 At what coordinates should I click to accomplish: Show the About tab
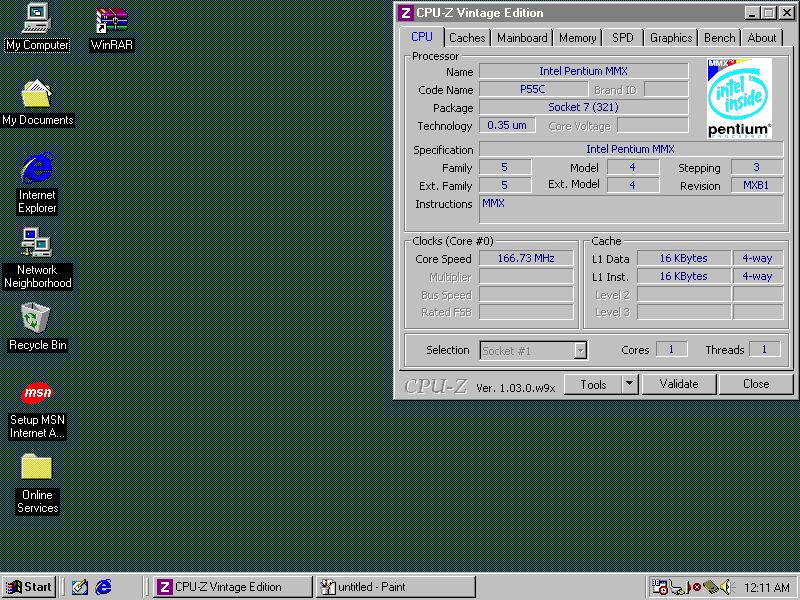tap(762, 38)
